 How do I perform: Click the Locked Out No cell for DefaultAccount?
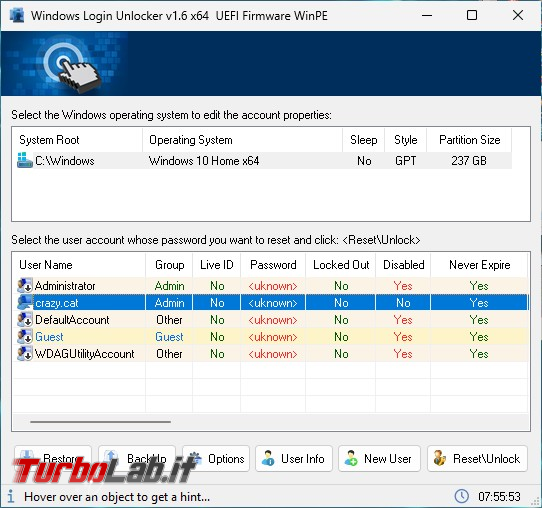pos(341,320)
